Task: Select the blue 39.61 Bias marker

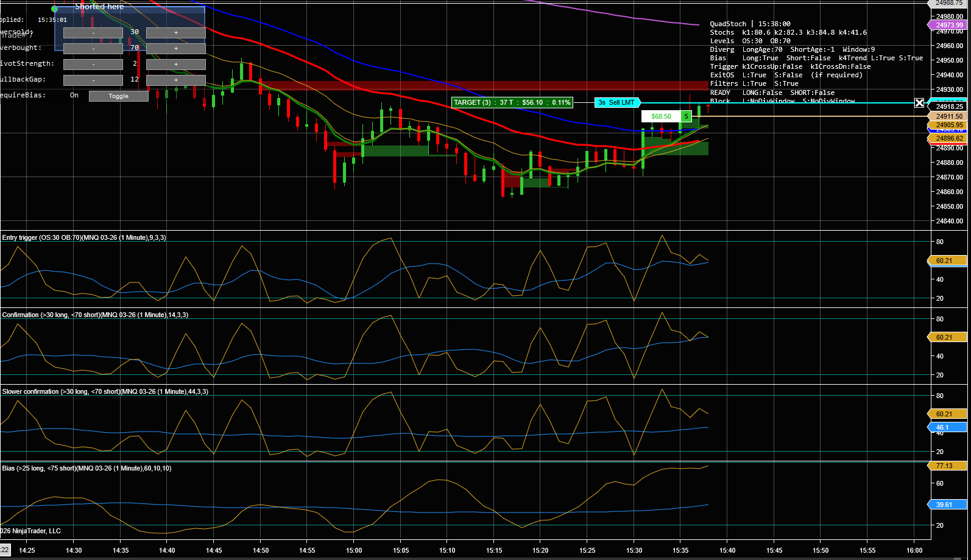Action: (x=947, y=505)
